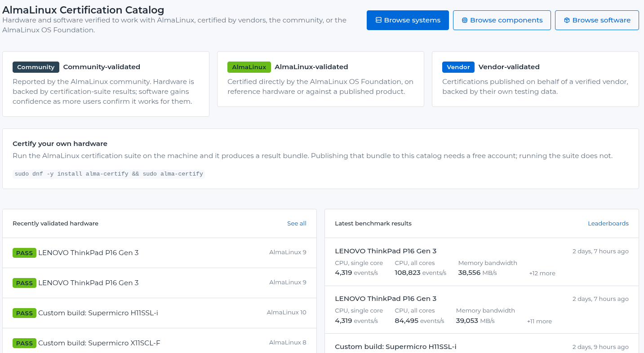The width and height of the screenshot is (644, 353).
Task: Open Browse software page
Action: point(597,20)
